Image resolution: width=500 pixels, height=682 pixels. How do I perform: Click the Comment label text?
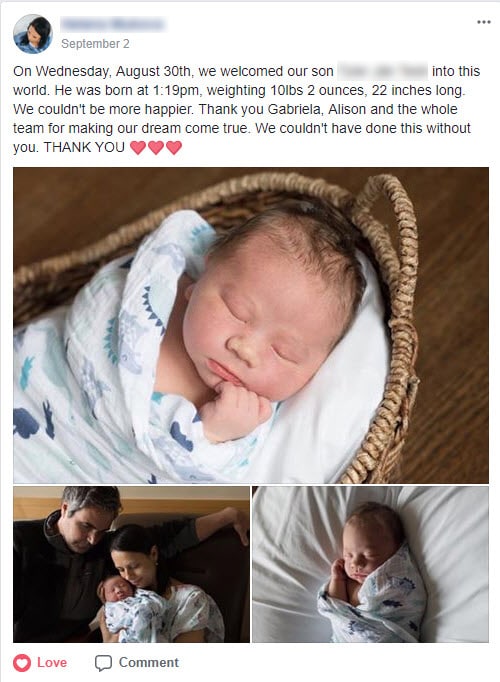149,662
